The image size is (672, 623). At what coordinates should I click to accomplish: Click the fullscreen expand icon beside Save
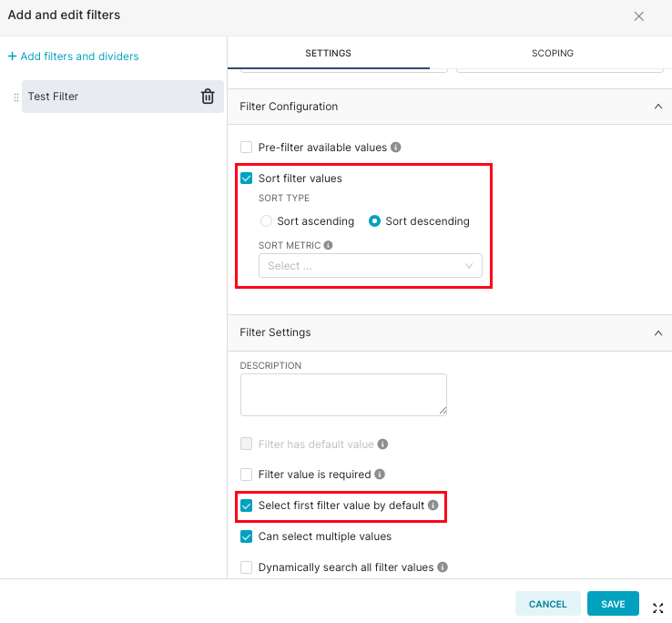[657, 608]
